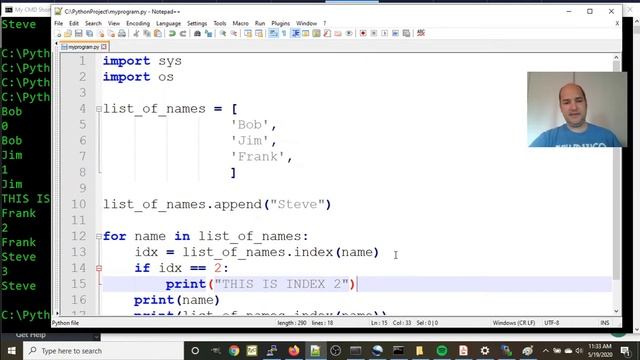Click the taskbar search box
The height and width of the screenshot is (360, 640).
[x=102, y=351]
